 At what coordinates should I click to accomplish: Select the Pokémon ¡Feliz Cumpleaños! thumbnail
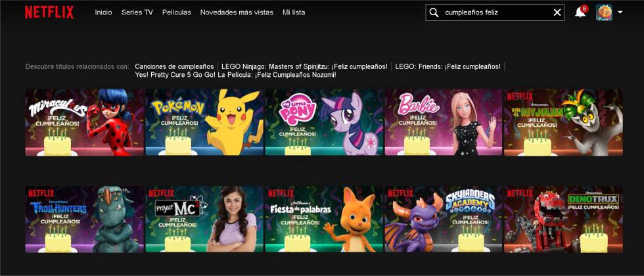click(x=204, y=122)
